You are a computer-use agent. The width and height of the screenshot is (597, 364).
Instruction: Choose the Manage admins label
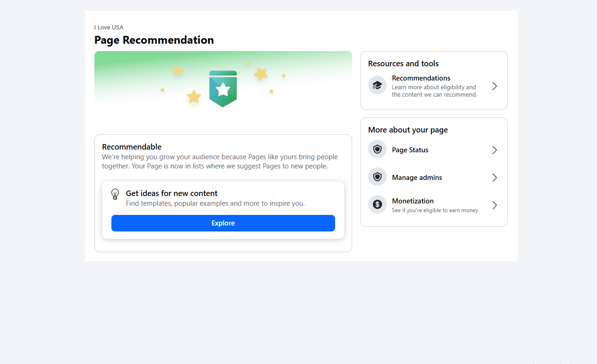tap(417, 178)
